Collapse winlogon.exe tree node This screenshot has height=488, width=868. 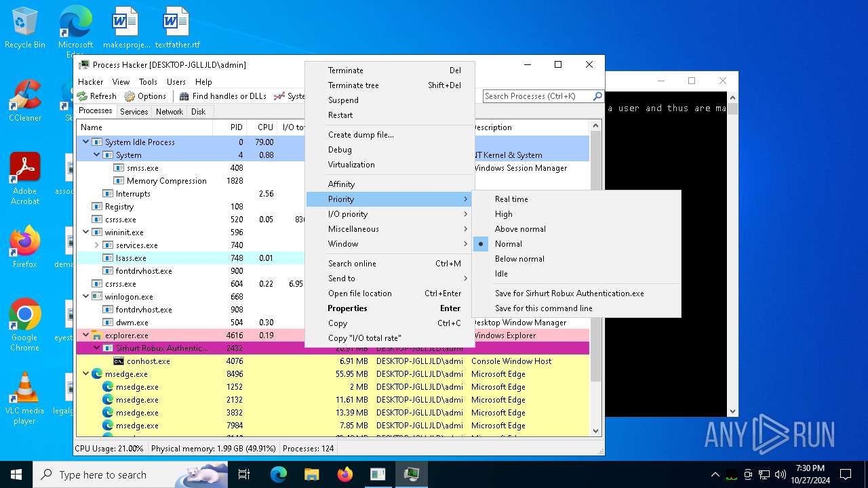click(85, 297)
